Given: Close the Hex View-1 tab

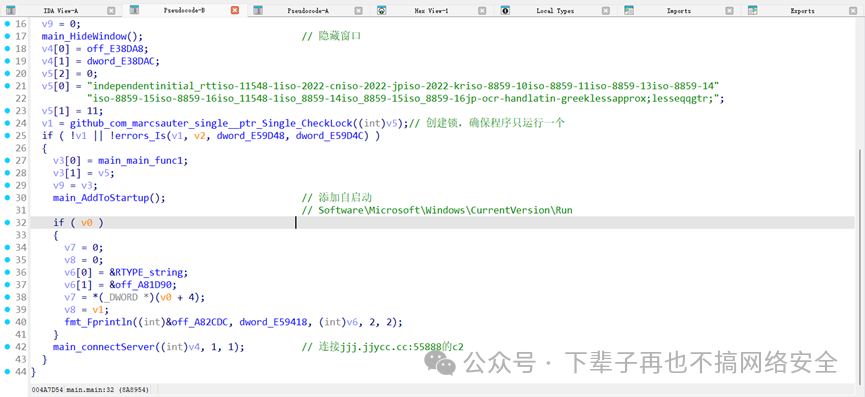Looking at the screenshot, I should point(482,10).
